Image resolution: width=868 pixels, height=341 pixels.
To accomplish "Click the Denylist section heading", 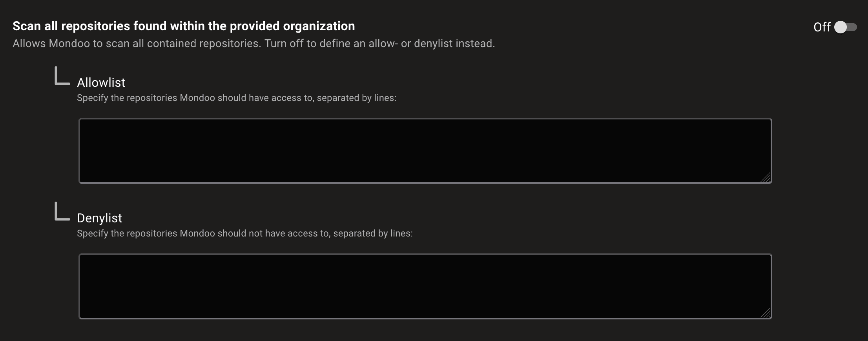I will click(99, 218).
